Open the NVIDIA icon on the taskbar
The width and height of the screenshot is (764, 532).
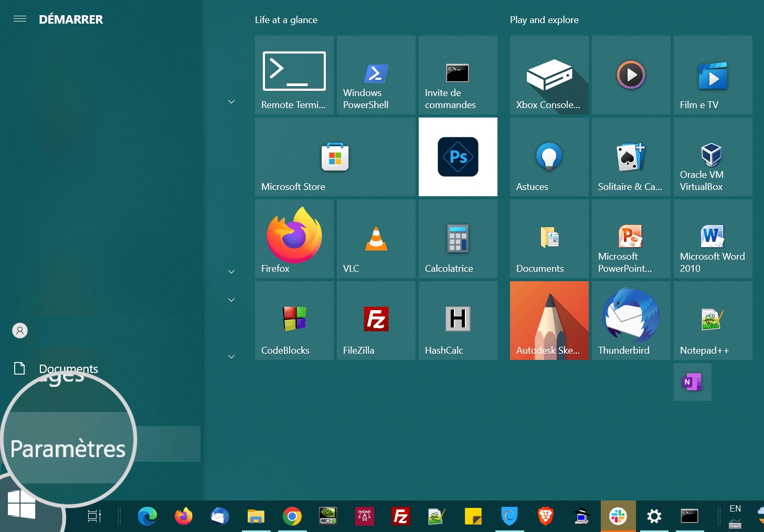tap(328, 516)
